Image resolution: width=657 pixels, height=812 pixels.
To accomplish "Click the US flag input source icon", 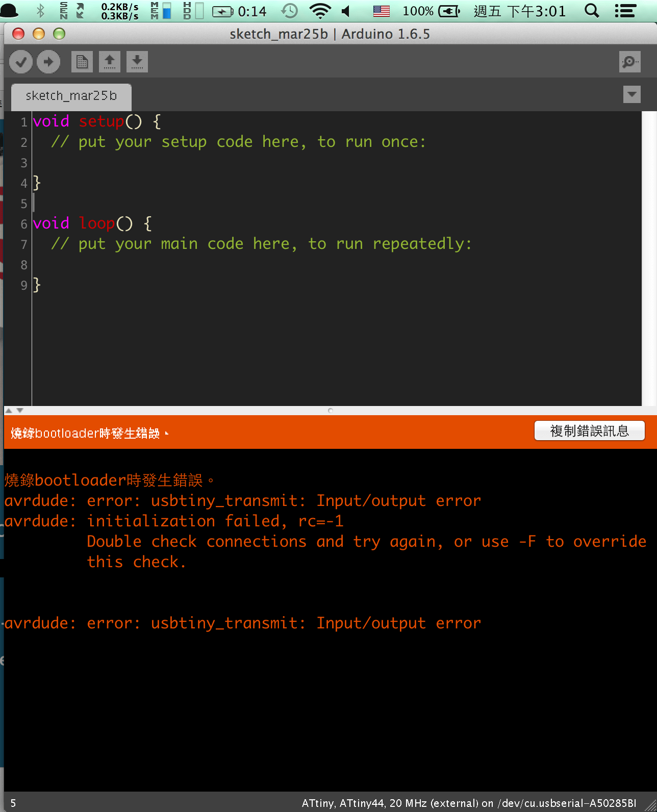I will click(382, 11).
